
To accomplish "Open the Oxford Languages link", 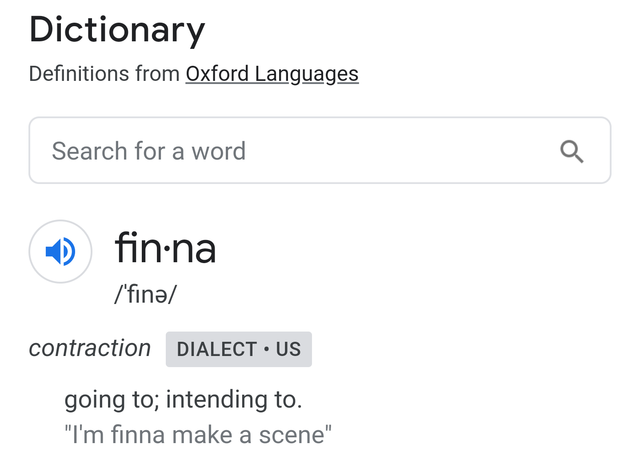I will coord(272,74).
